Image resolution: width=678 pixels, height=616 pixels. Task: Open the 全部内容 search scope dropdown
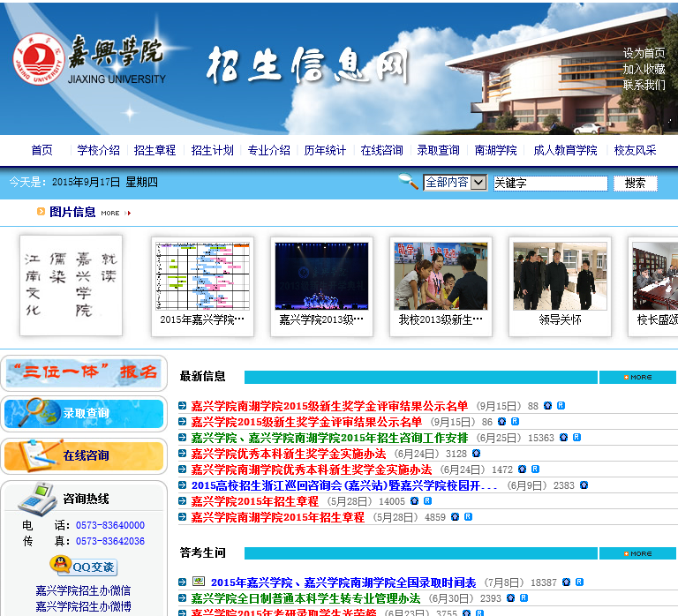point(456,183)
